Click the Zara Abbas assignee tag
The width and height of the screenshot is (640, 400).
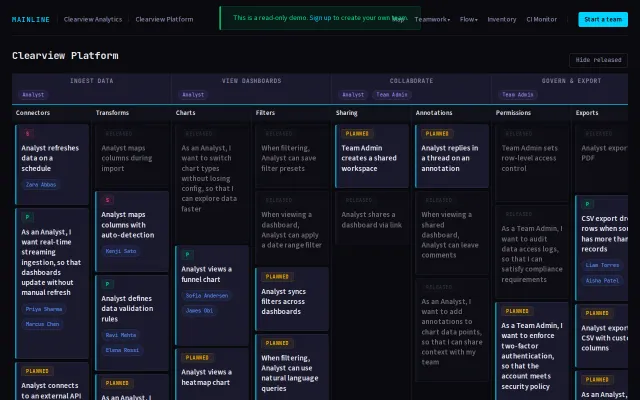(x=41, y=184)
